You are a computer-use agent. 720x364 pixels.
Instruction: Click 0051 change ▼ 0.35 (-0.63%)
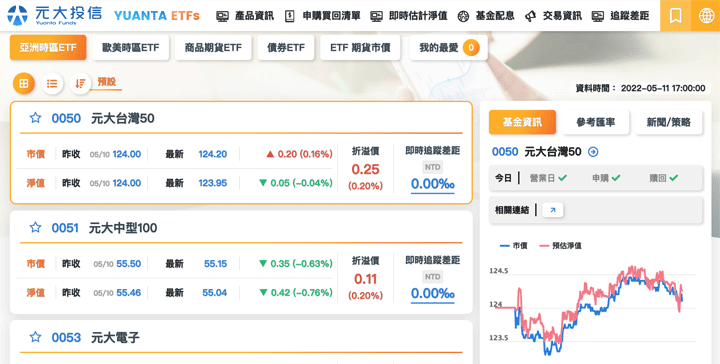[x=296, y=263]
